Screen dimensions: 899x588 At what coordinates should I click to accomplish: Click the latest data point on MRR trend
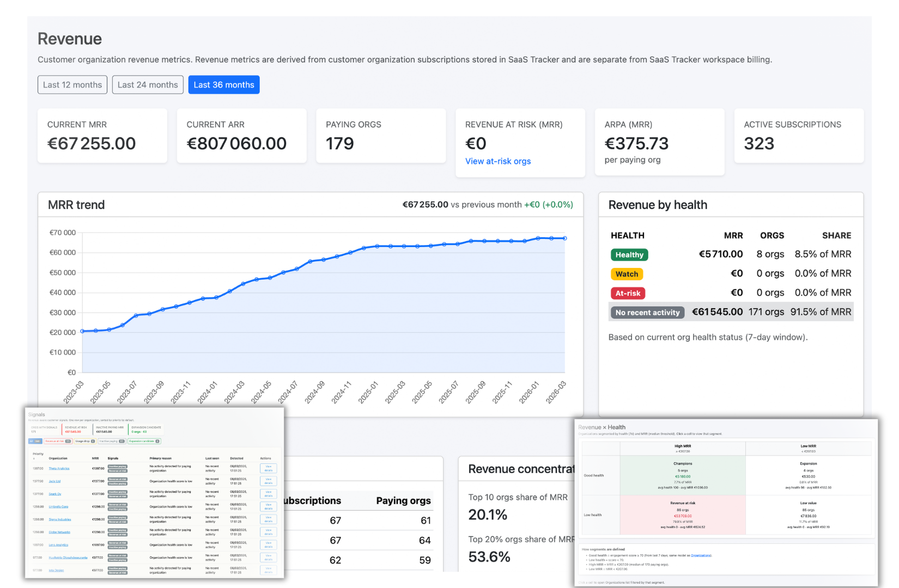click(564, 238)
